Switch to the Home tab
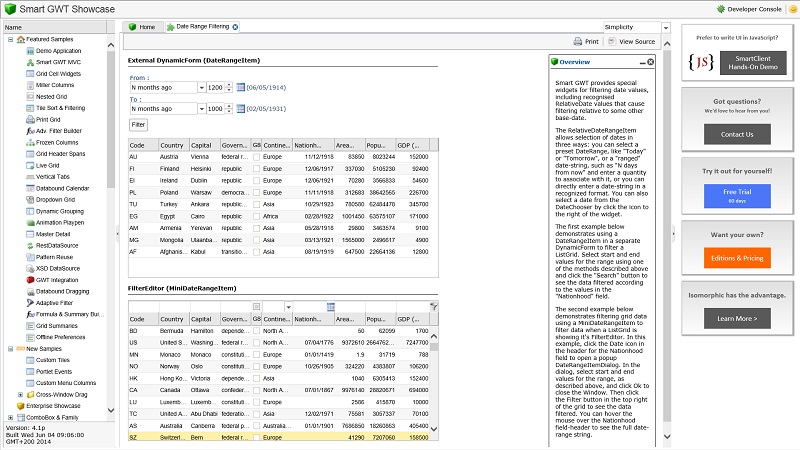The image size is (800, 450). (141, 27)
